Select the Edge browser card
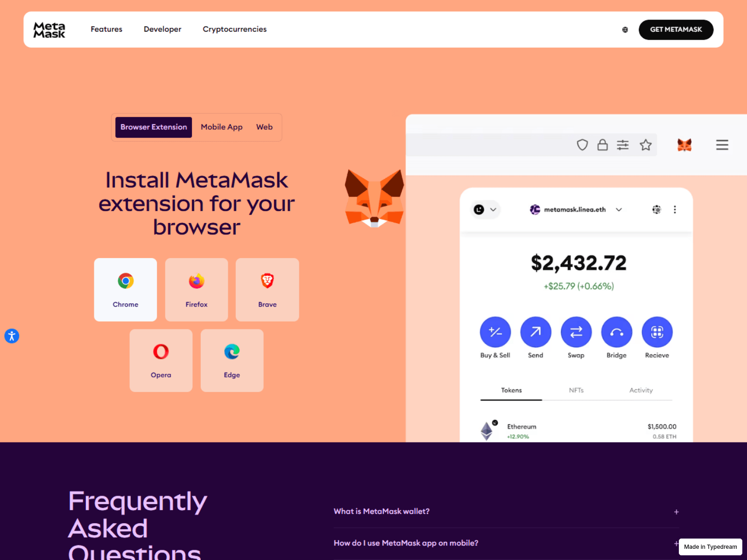Screen dimensions: 747x560 point(232,361)
